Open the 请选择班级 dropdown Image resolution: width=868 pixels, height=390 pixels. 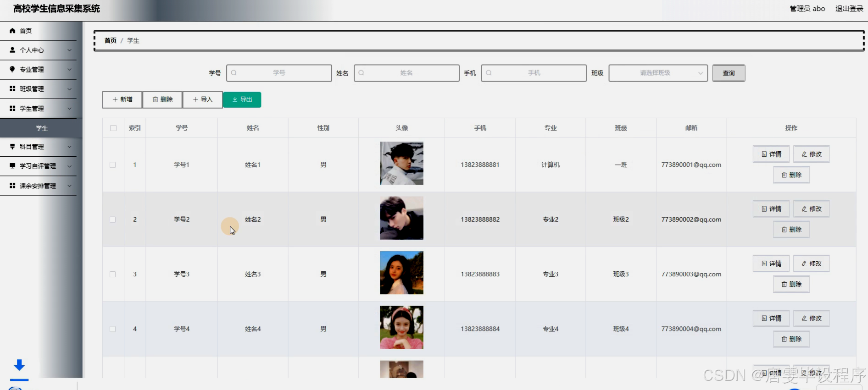tap(658, 73)
